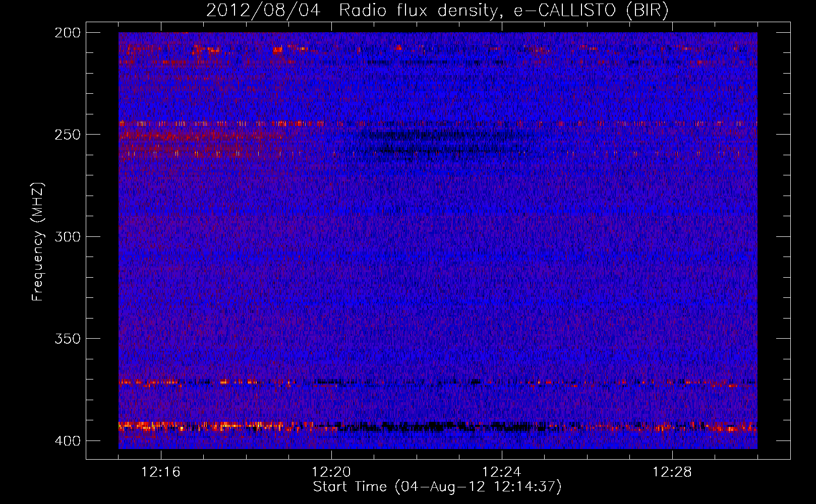Click the plot title 'Radio flux density, e-CALLISTO (BIR)'

(503, 11)
